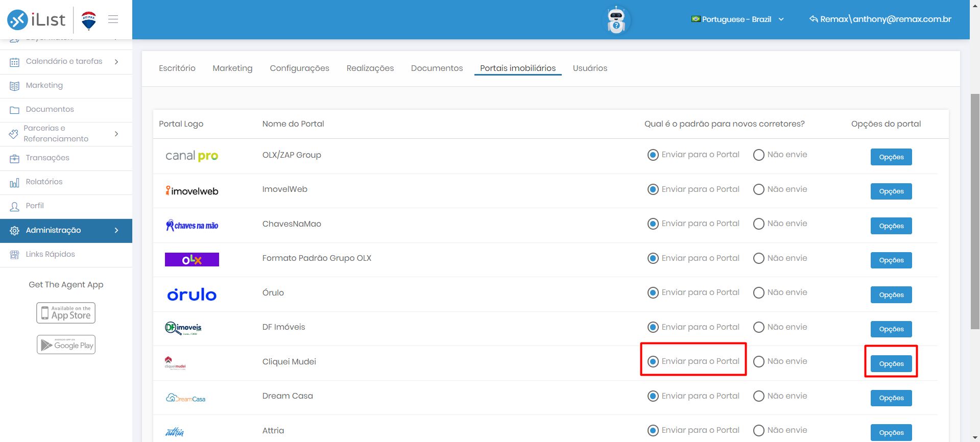Click the Google Play download badge
The image size is (980, 442).
click(66, 345)
